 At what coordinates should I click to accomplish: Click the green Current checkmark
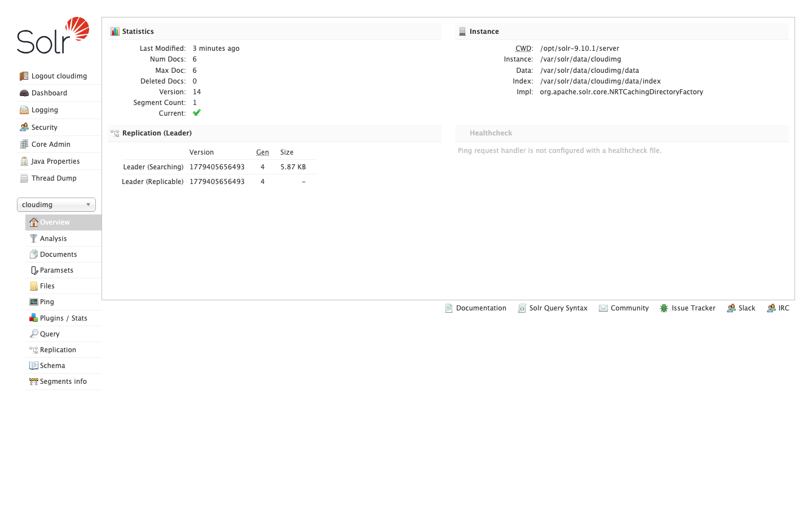(197, 113)
